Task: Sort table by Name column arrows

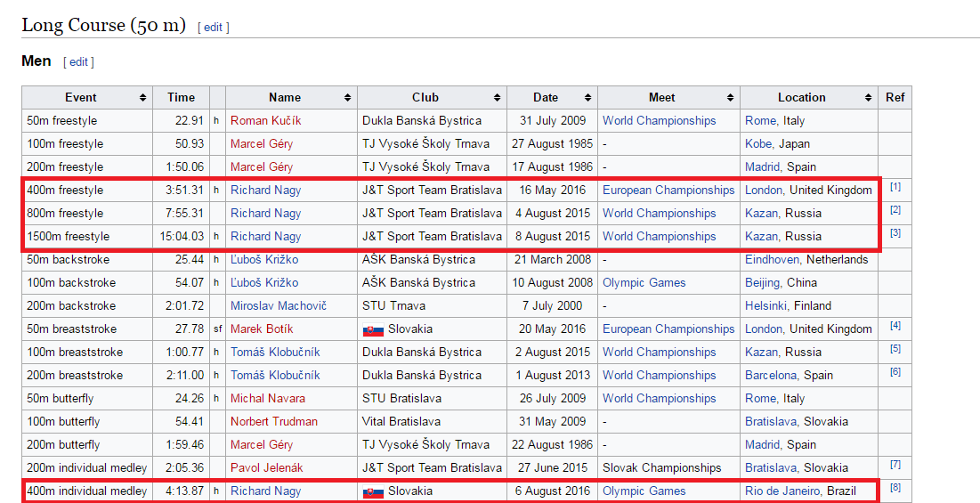Action: (347, 97)
